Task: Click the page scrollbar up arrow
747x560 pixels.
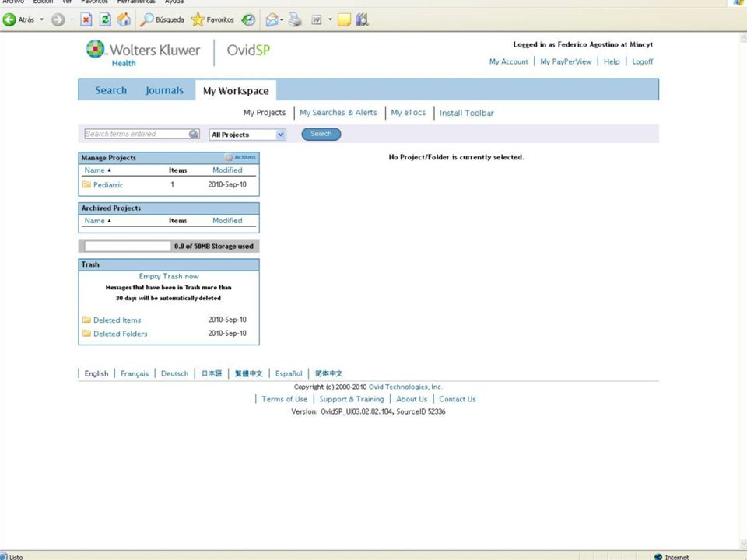Action: coord(742,37)
